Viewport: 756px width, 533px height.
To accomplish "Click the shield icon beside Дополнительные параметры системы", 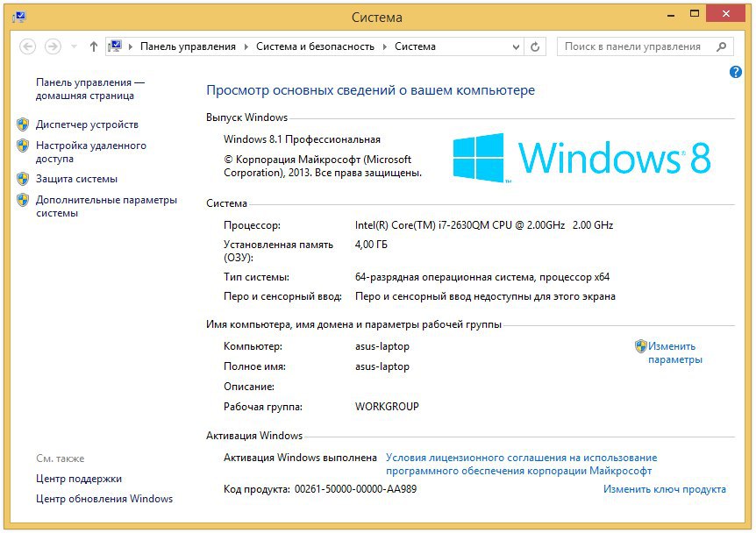I will click(x=23, y=200).
